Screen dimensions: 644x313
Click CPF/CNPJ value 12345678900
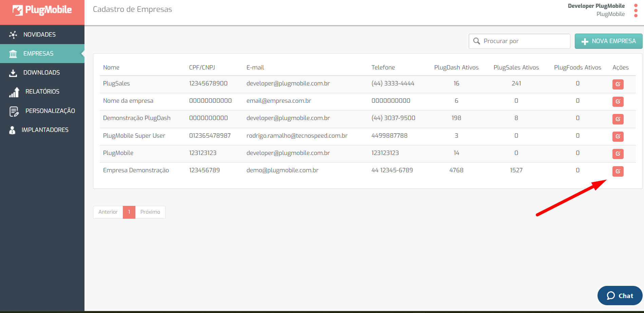(208, 83)
